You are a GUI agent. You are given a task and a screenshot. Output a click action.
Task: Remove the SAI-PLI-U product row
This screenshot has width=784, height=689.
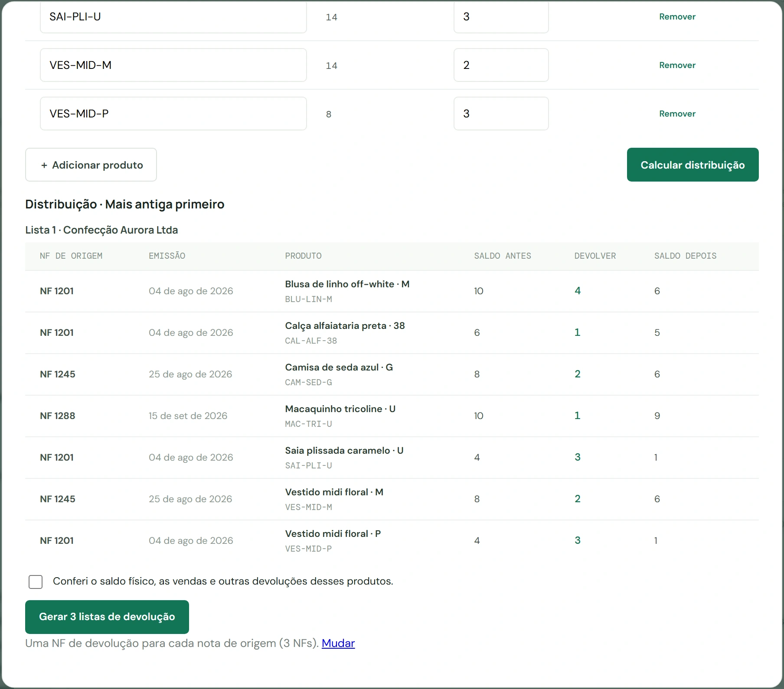pos(677,16)
